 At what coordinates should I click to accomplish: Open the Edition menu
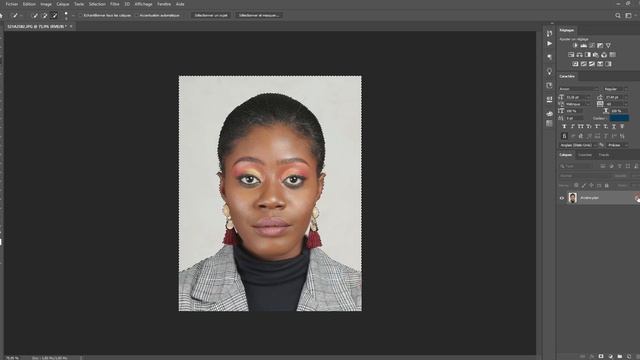pos(29,4)
